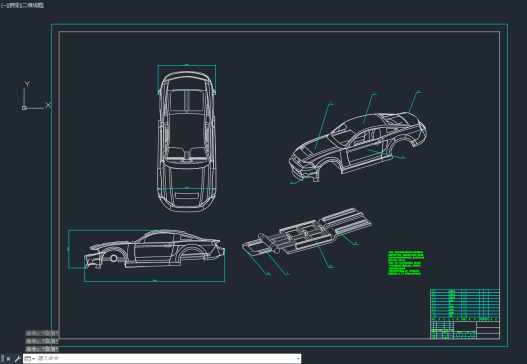Viewport: 527px width, 364px height.
Task: Close the command line window
Action: pyautogui.click(x=8, y=359)
